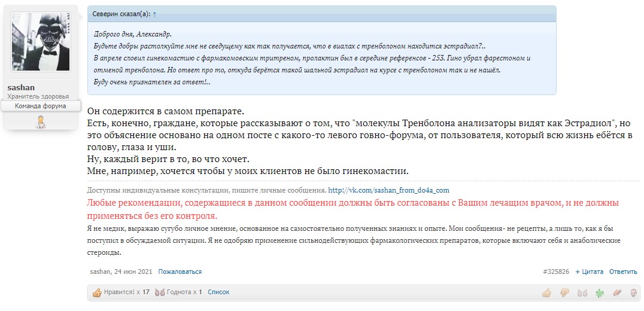Open the vk.com/sashan_from_do4a_com link
The image size is (644, 311).
388,190
